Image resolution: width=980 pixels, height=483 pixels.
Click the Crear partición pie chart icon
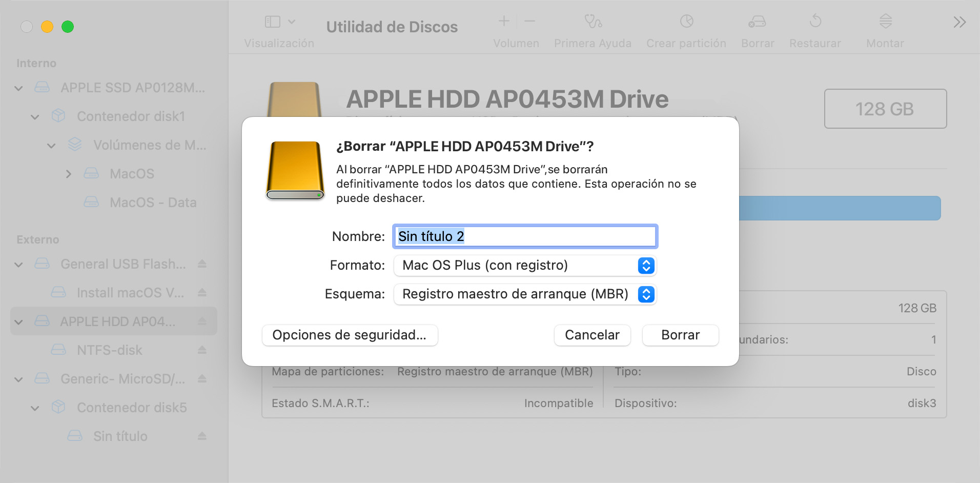686,21
